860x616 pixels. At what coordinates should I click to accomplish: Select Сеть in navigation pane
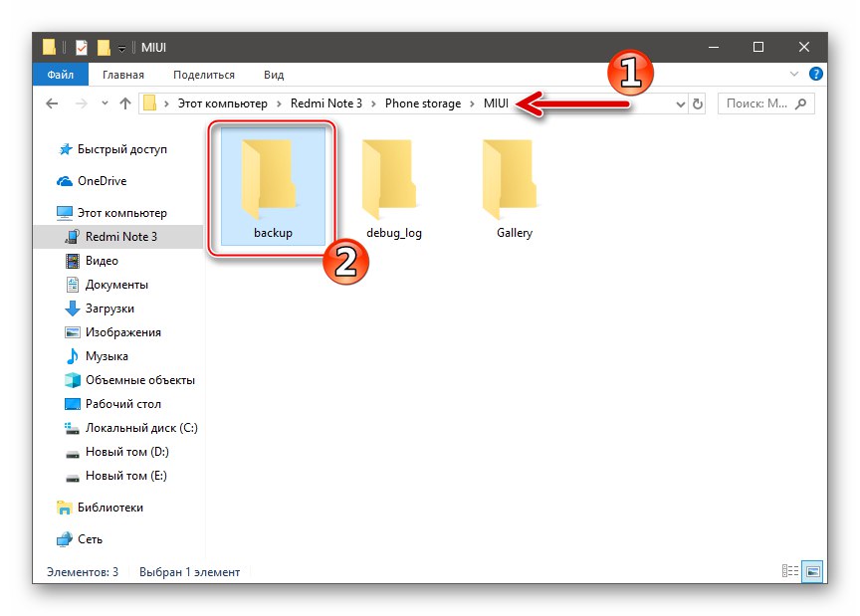pos(80,539)
